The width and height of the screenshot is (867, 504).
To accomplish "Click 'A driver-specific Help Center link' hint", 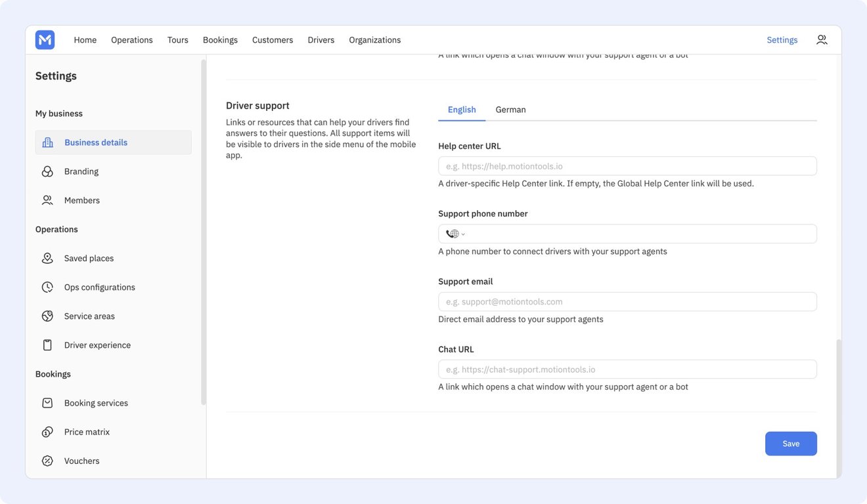I will coord(596,184).
